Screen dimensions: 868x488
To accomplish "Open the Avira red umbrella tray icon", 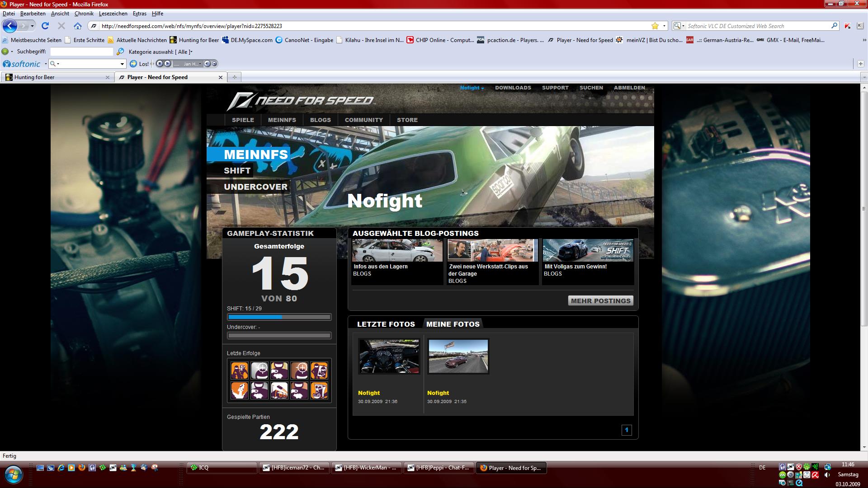I will (x=815, y=475).
